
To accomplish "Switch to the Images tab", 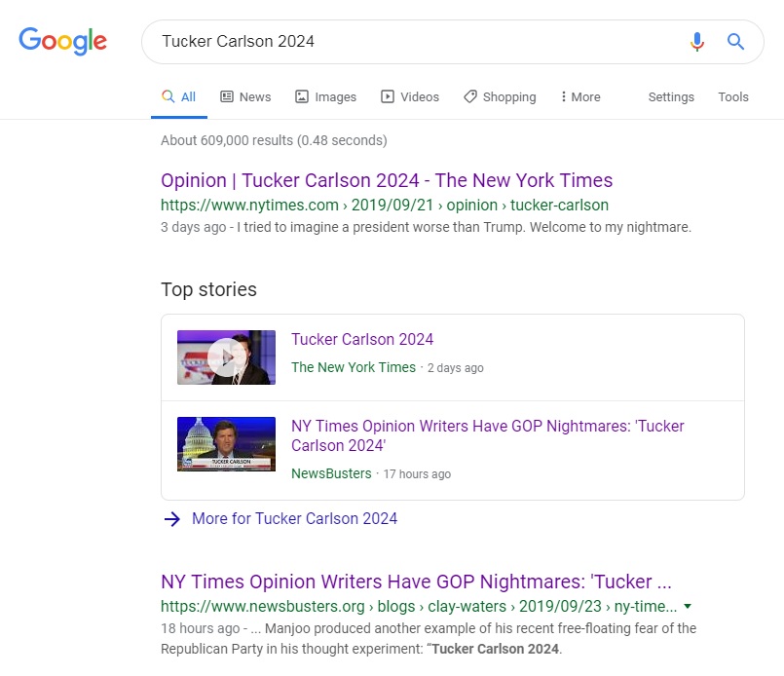I will (x=326, y=97).
